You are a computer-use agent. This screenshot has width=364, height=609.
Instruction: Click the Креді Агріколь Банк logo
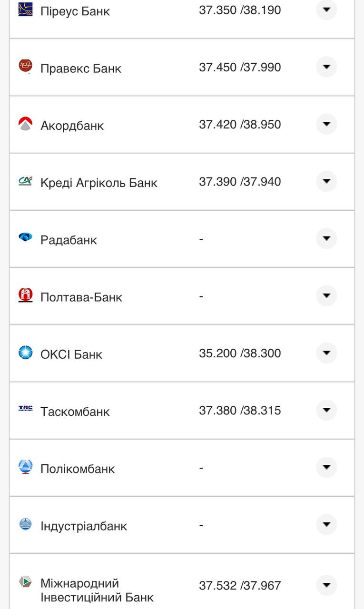click(26, 181)
